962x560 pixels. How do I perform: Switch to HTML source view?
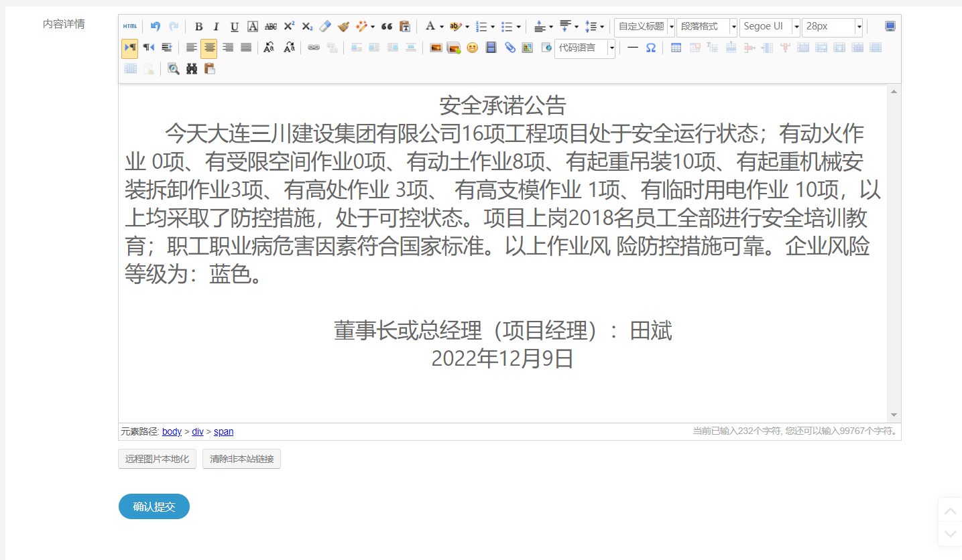[x=130, y=27]
